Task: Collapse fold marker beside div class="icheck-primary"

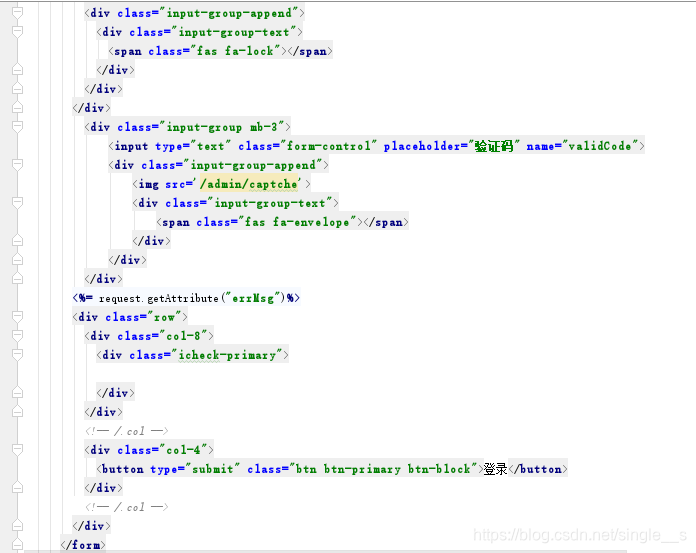Action: [17, 355]
